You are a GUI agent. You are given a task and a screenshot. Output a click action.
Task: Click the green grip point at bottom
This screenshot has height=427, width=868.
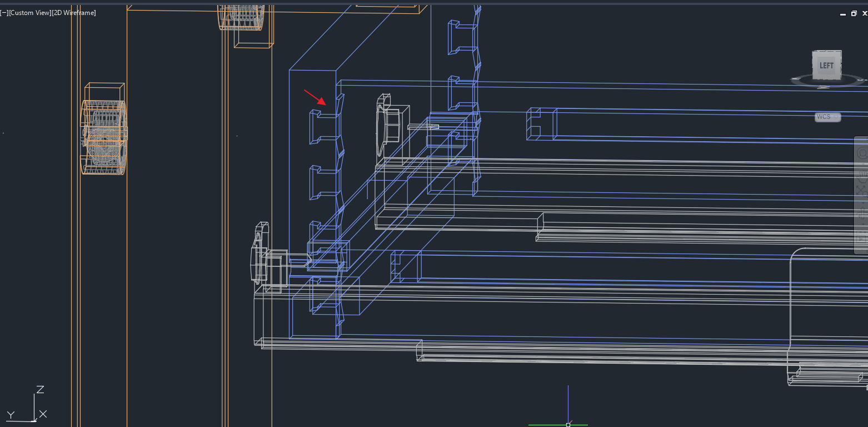click(x=568, y=425)
